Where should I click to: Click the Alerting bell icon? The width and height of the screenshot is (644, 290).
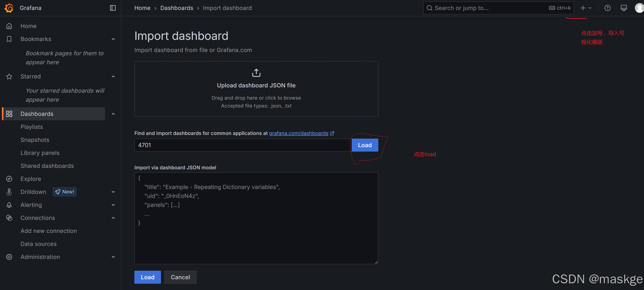[9, 205]
